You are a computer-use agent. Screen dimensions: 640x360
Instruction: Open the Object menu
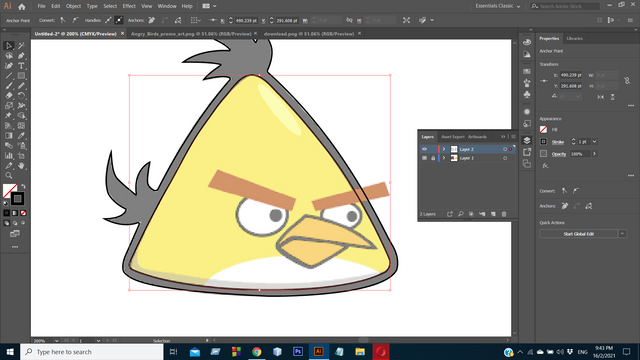tap(73, 6)
